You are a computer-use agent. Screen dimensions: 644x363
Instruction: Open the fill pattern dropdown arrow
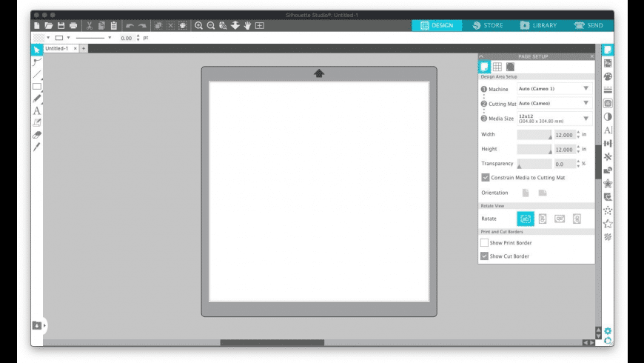coord(48,37)
